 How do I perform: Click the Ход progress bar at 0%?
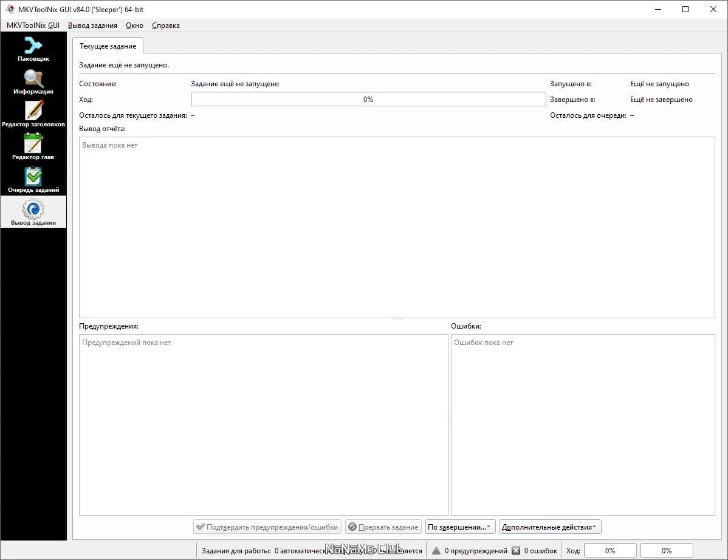point(368,99)
